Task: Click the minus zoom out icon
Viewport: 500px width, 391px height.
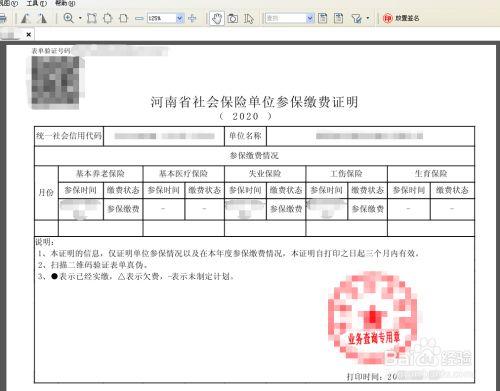Action: click(139, 19)
